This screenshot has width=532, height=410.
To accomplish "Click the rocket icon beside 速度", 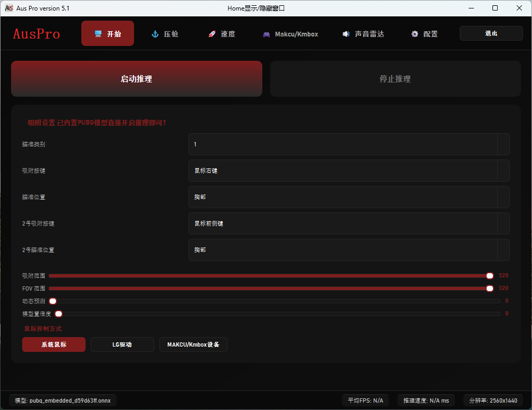I will click(212, 34).
